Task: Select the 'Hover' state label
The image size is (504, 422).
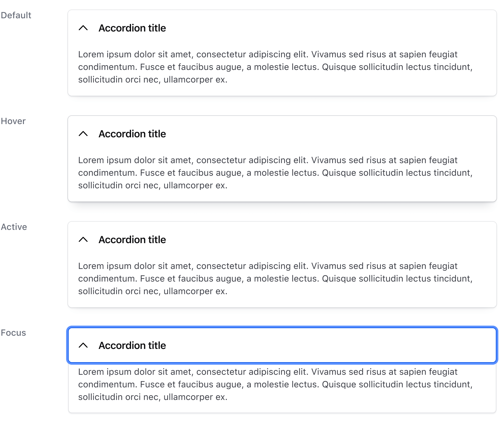Action: click(13, 121)
